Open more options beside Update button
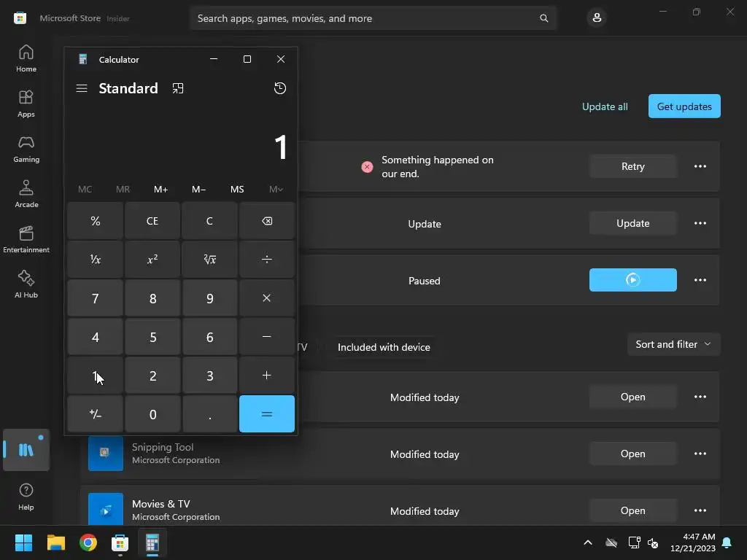The height and width of the screenshot is (560, 747). [700, 223]
